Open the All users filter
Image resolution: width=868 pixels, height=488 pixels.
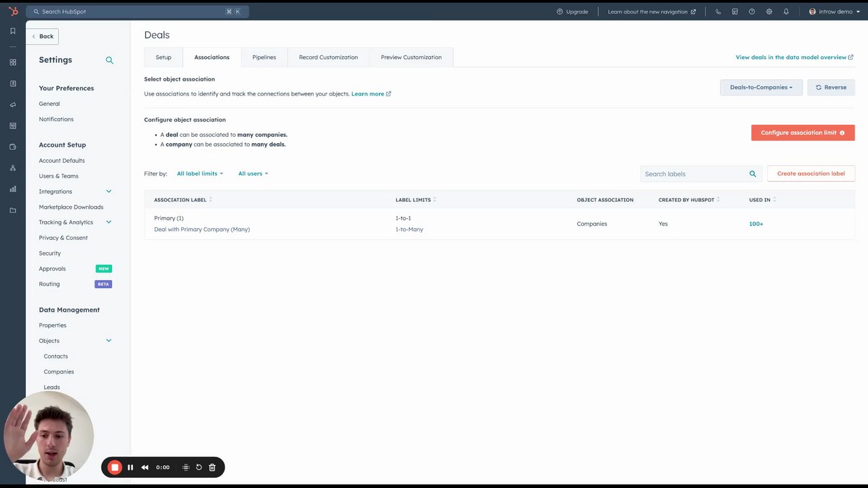253,174
